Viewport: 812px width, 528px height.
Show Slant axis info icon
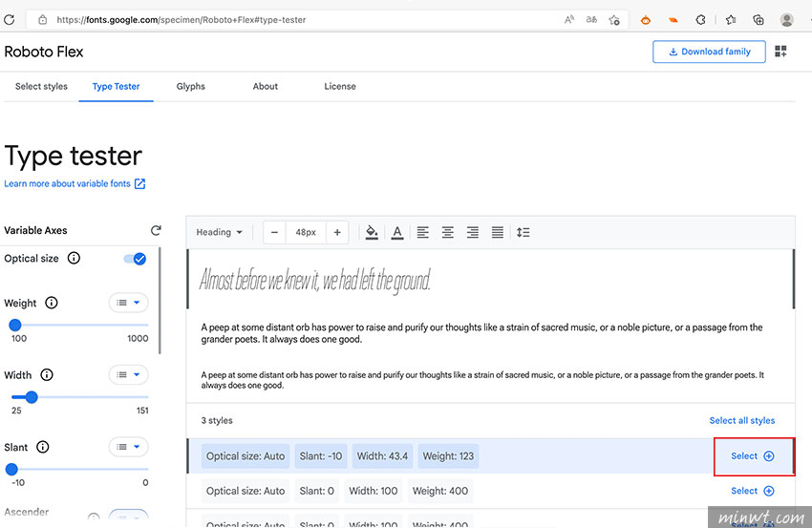coord(42,447)
